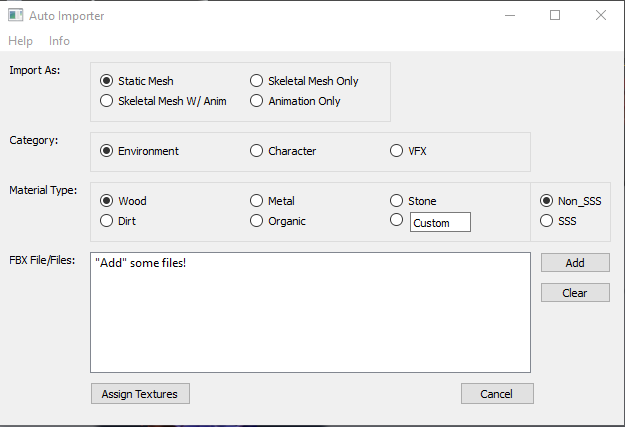Click the Custom material name field

tap(440, 223)
